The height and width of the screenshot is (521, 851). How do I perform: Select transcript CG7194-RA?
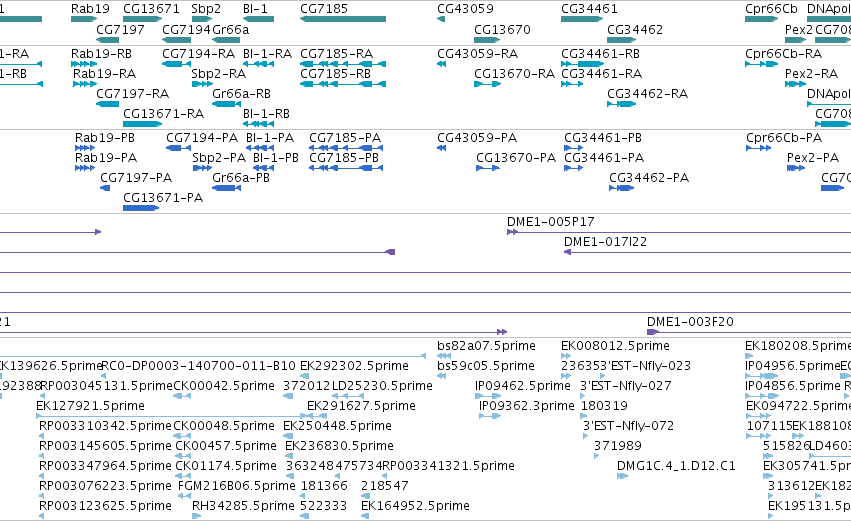point(199,54)
